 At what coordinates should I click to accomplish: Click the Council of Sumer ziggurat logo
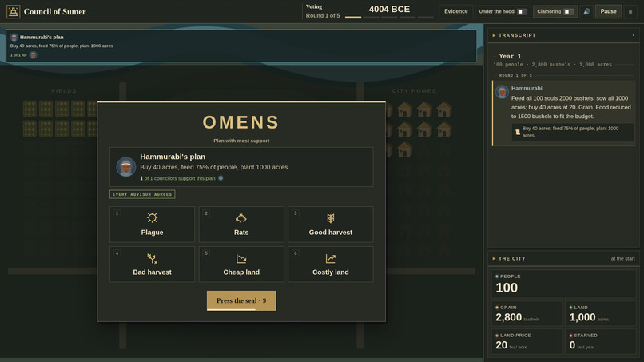13,11
